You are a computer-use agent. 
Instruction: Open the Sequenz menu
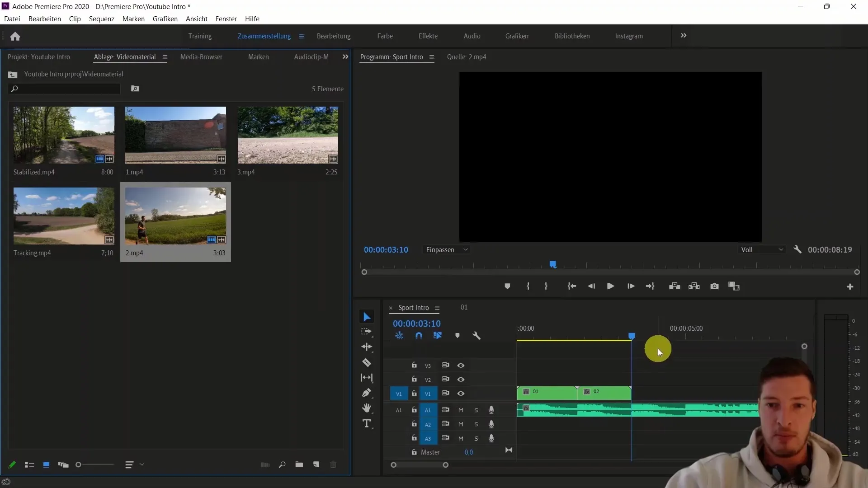tap(102, 19)
